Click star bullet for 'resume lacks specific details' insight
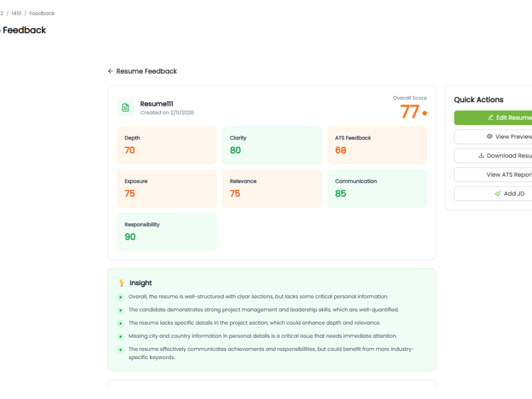Image resolution: width=532 pixels, height=399 pixels. pos(120,323)
